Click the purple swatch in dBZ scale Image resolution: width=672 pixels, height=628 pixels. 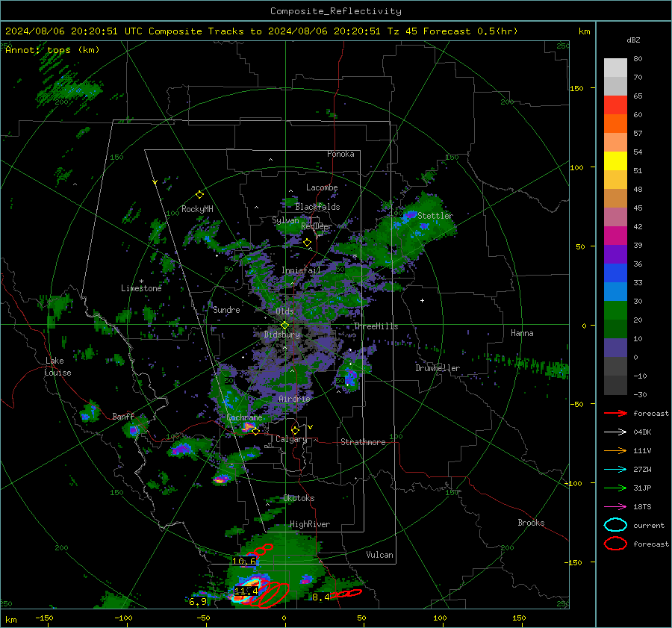tap(615, 254)
